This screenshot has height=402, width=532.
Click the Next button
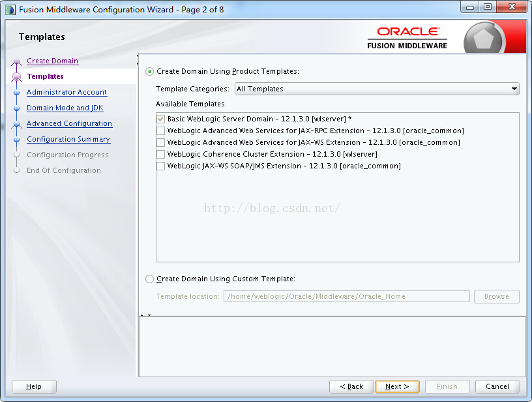397,386
